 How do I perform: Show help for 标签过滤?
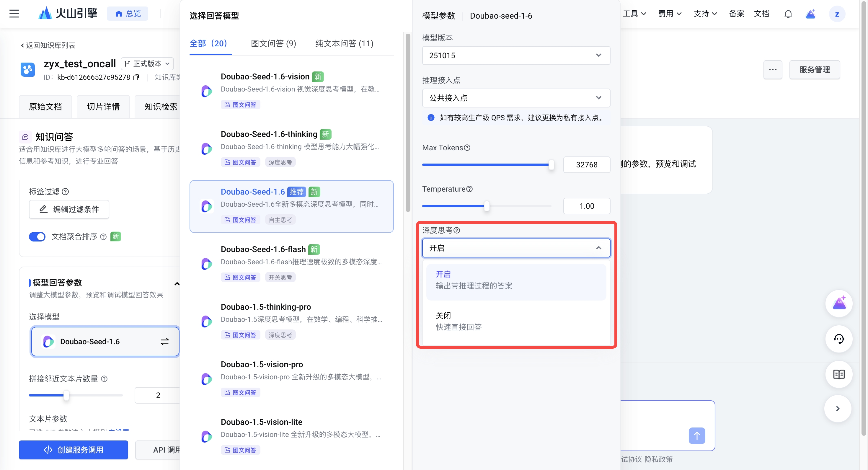pos(66,192)
